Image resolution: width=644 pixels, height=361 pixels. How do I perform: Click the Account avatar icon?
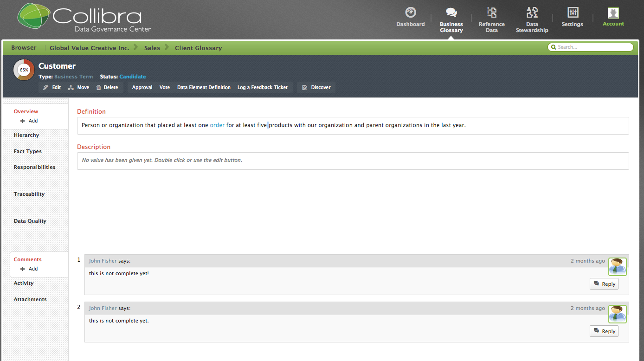point(613,13)
